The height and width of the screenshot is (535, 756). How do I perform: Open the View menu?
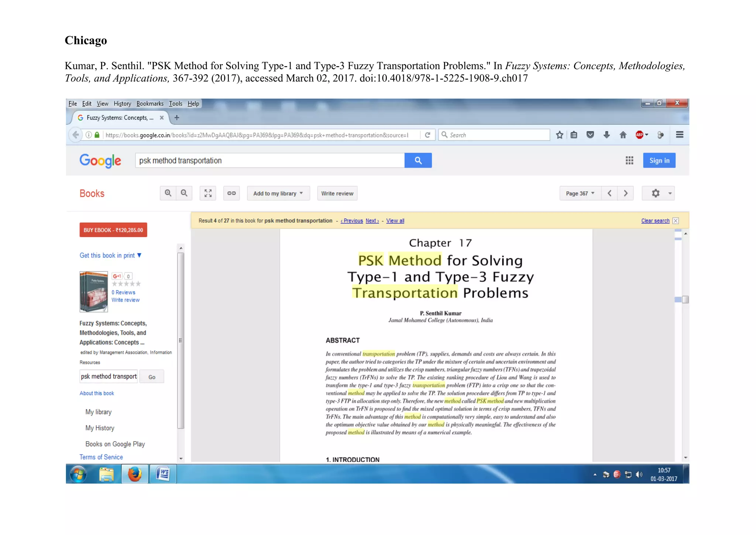point(103,103)
